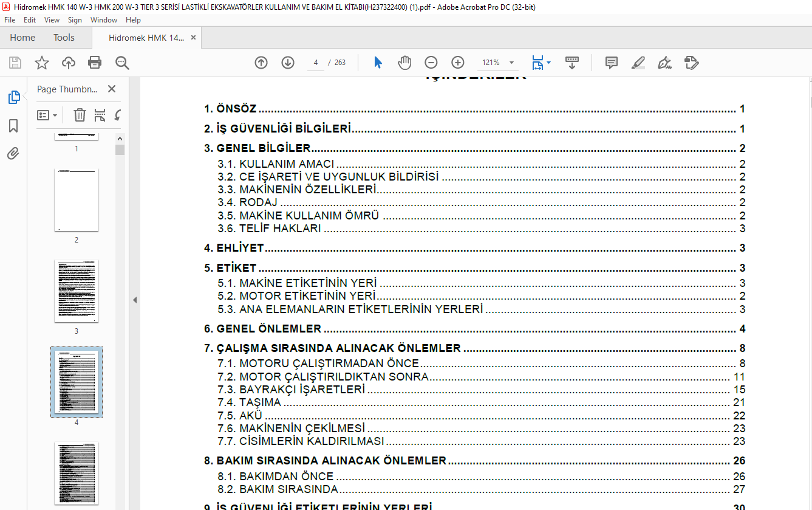This screenshot has width=812, height=510.
Task: Open the Sign menu
Action: pos(75,20)
